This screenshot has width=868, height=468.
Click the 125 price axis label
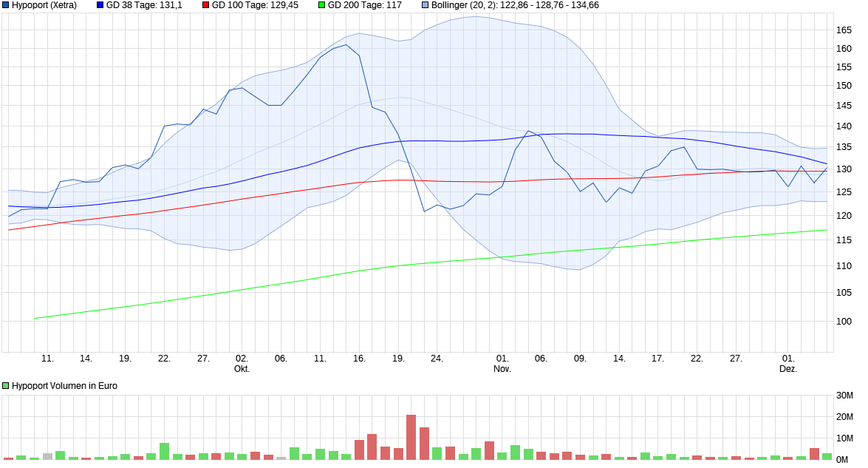844,192
